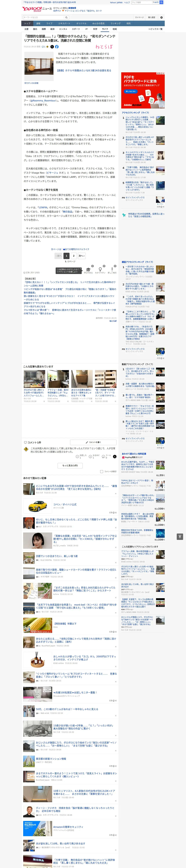
Task: Click the scroll-to-top arrow button
Action: (x=180, y=536)
